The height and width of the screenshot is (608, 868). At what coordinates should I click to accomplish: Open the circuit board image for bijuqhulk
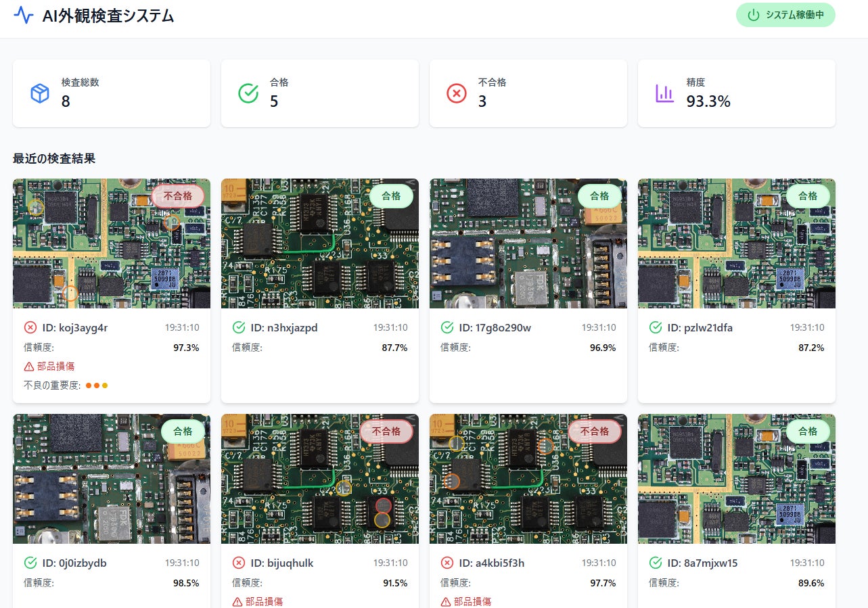[320, 479]
